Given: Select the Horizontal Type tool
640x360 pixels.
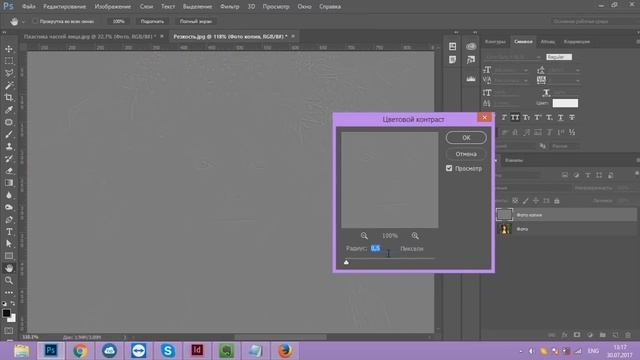Looking at the screenshot, I should 9,232.
